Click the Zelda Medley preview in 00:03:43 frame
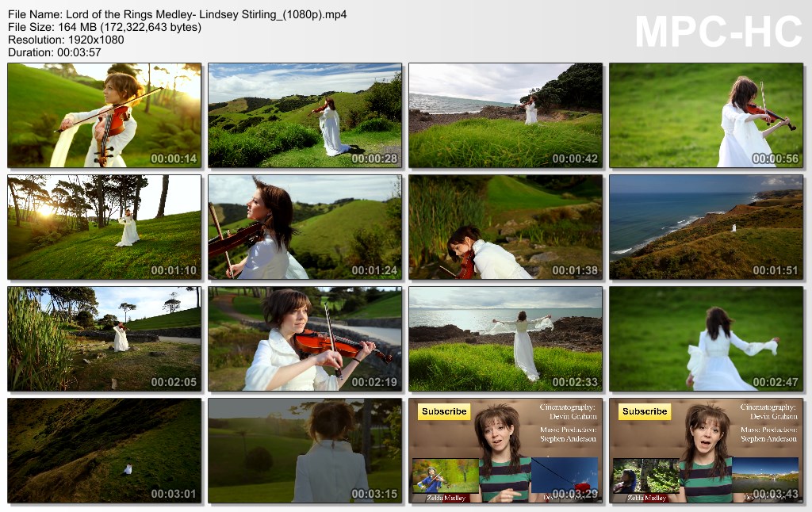 645,476
